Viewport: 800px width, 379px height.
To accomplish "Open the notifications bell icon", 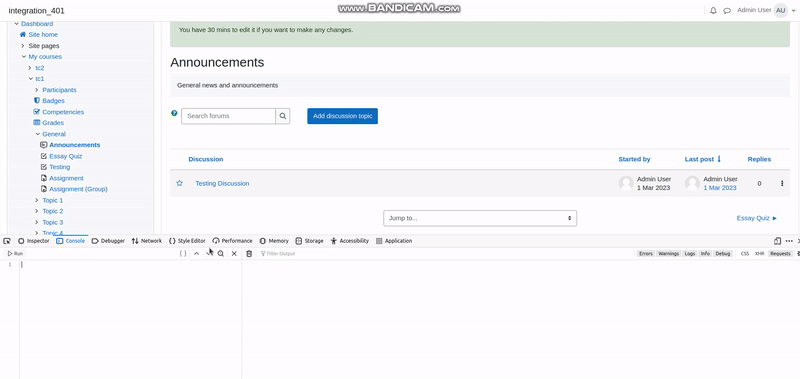I will [713, 11].
